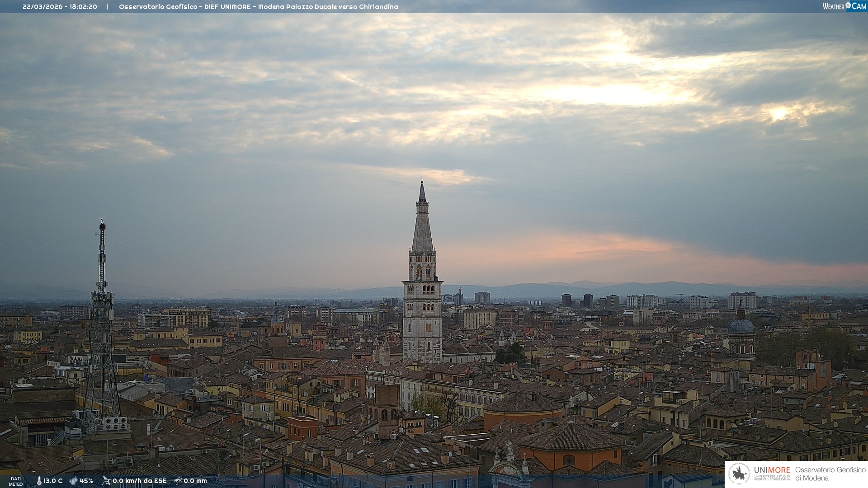
Task: Click the 13.0 C temperature reading
Action: [x=53, y=481]
